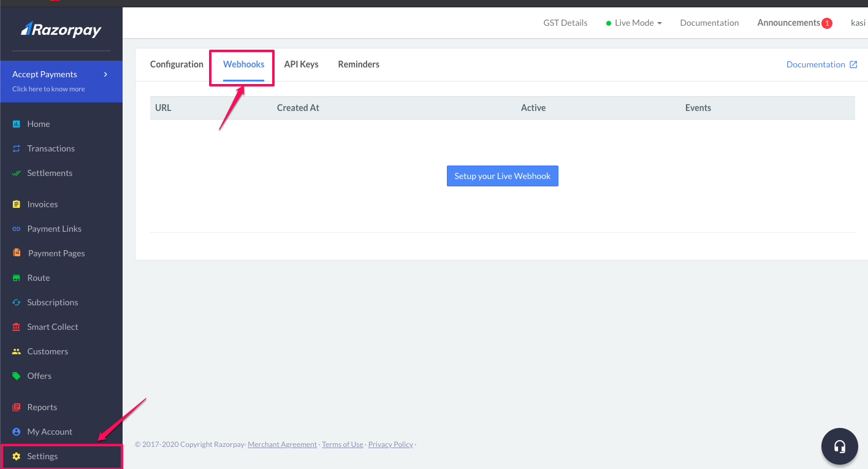This screenshot has height=469, width=868.
Task: Switch to the Reminders tab
Action: coord(359,64)
